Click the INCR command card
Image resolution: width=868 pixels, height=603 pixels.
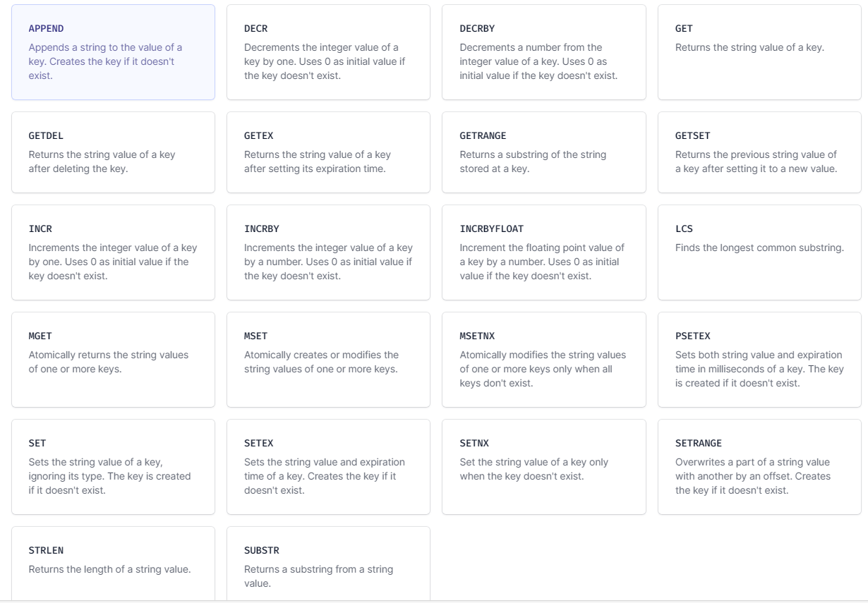click(x=113, y=252)
